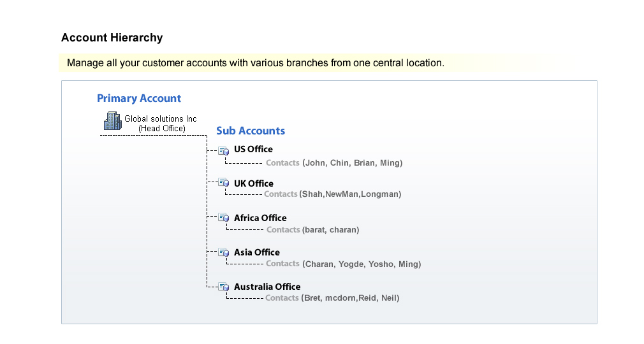Select the Asia Office sub account

point(257,252)
